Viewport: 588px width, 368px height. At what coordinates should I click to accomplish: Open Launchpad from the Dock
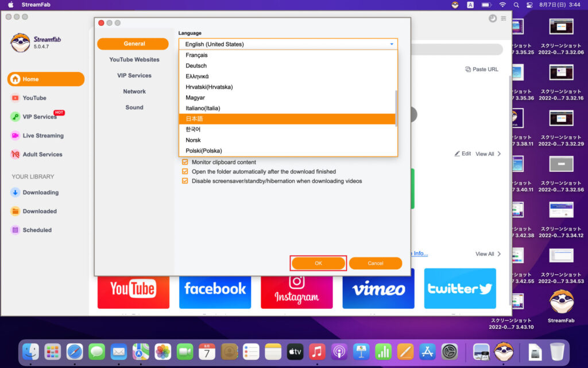52,352
